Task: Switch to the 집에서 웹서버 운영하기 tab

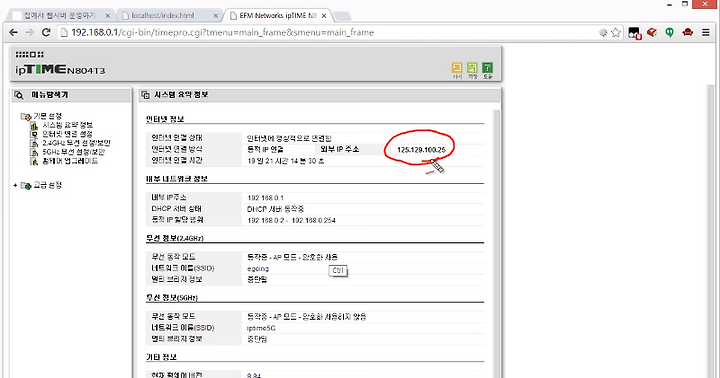Action: [60, 16]
